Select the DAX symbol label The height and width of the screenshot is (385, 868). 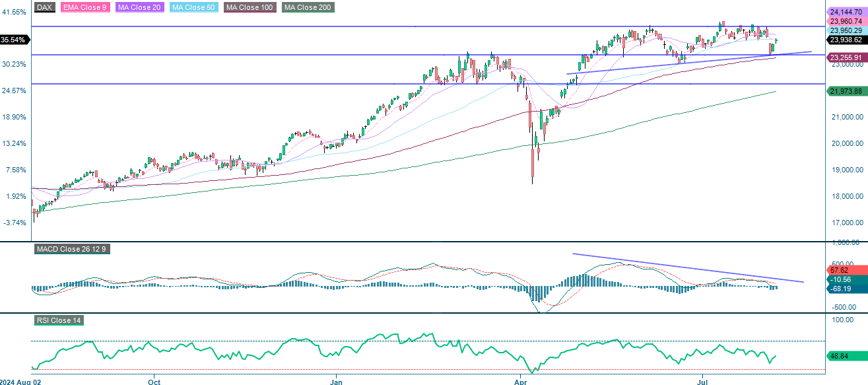tap(44, 7)
